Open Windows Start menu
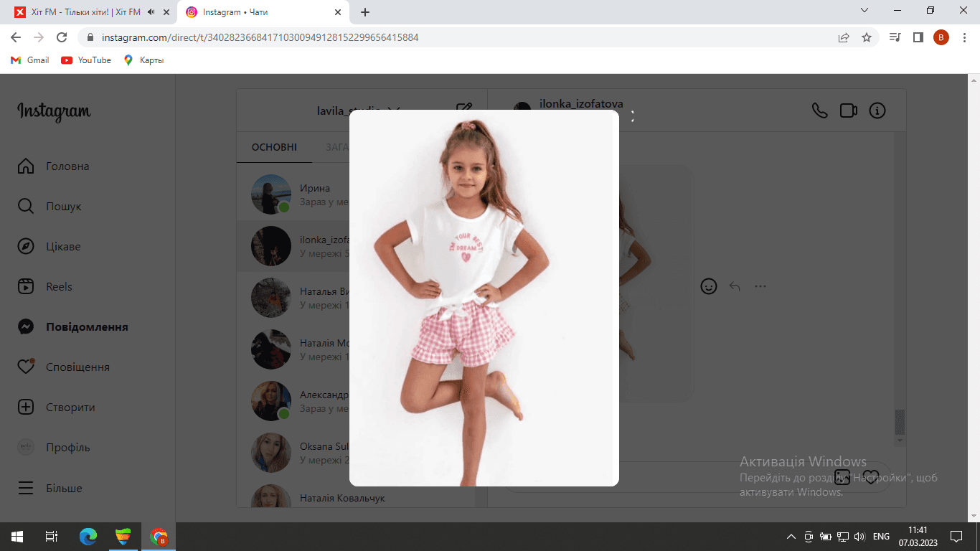 (17, 536)
